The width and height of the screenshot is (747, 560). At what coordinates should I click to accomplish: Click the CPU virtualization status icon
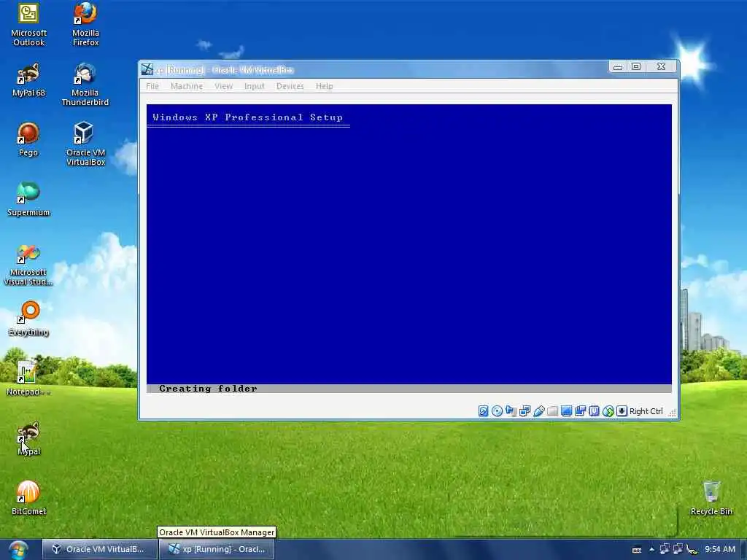[594, 411]
